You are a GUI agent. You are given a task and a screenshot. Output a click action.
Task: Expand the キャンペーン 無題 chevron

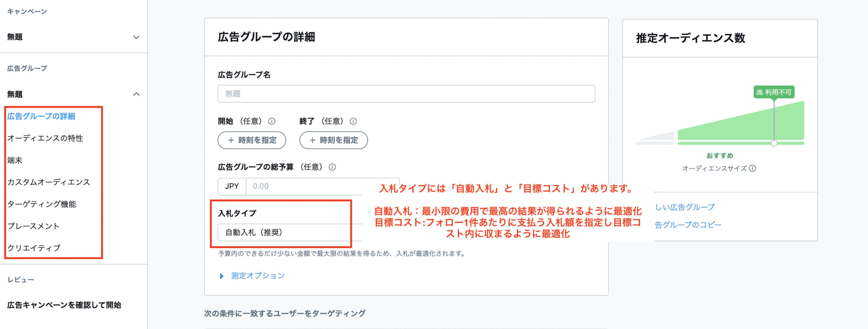coord(136,37)
